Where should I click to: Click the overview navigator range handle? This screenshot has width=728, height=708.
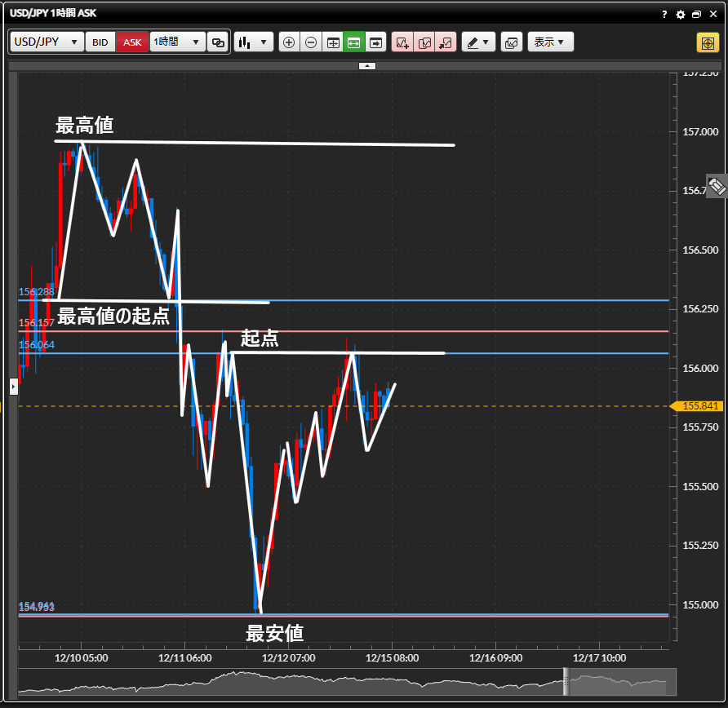coord(565,681)
